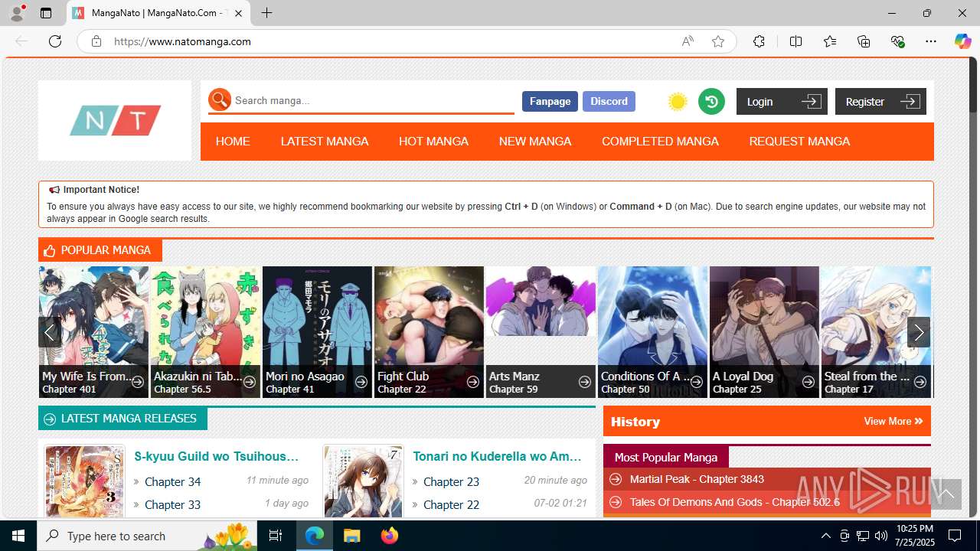The image size is (980, 551).
Task: Click View More in History panel
Action: tap(893, 421)
